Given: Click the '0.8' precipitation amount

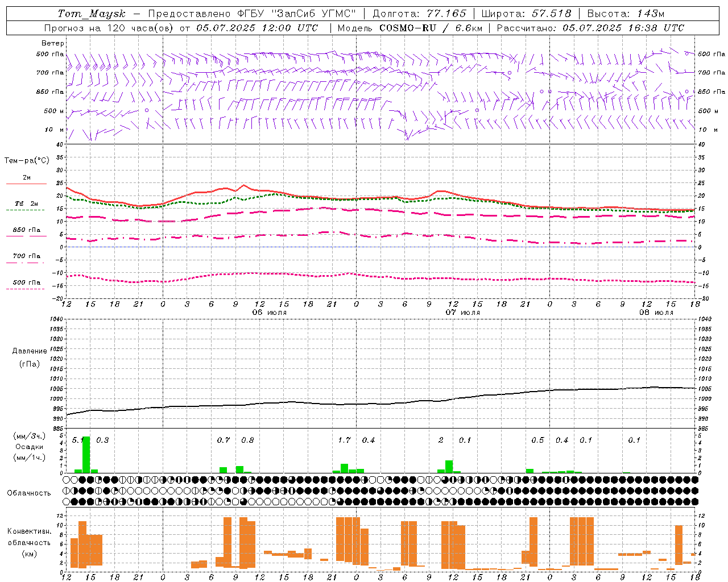Looking at the screenshot, I should tap(247, 440).
